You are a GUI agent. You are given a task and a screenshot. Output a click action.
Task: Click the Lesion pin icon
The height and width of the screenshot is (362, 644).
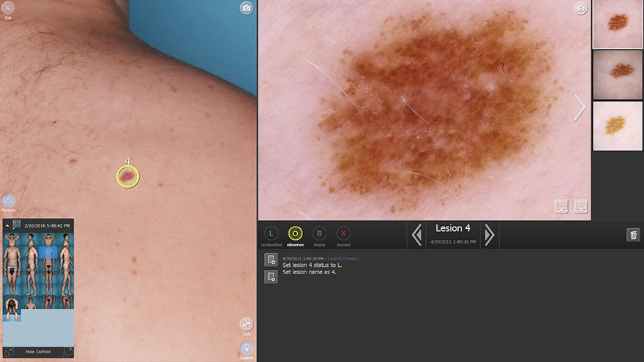pos(247,348)
